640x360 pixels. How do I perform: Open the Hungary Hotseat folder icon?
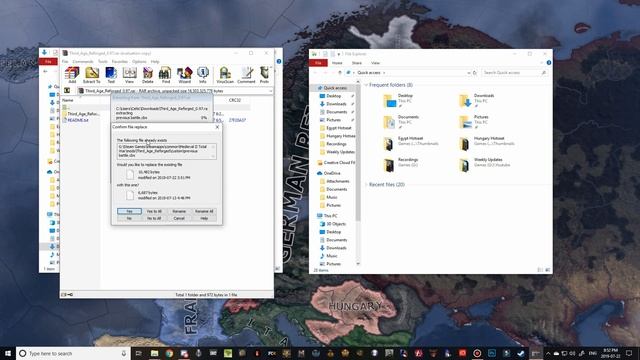464,143
